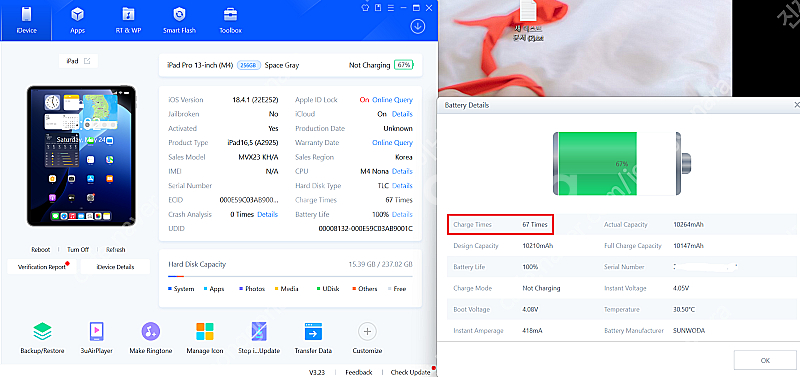
Task: Switch to the Apps tab
Action: point(78,20)
